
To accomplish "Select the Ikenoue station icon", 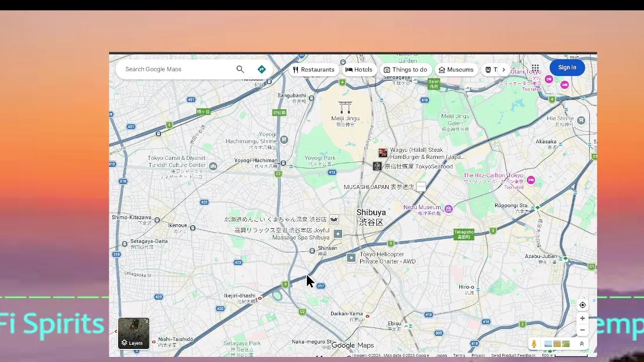I will (193, 228).
